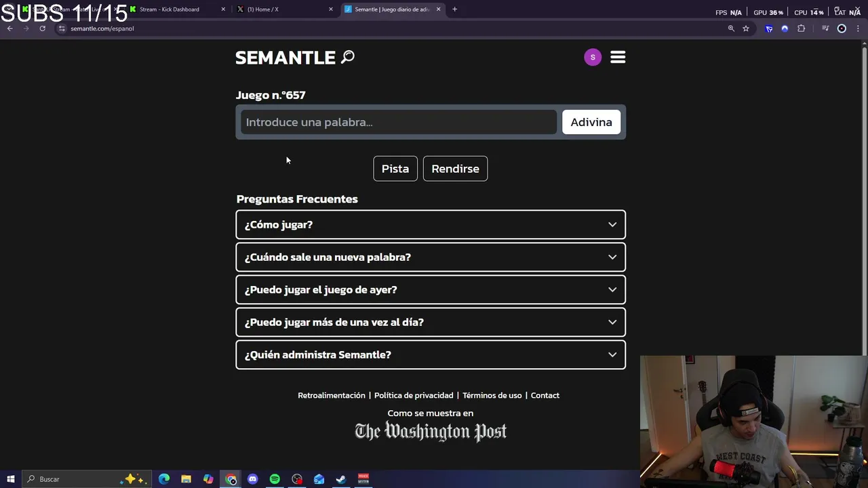Open Spotify from the taskbar
The width and height of the screenshot is (868, 488).
click(x=275, y=479)
